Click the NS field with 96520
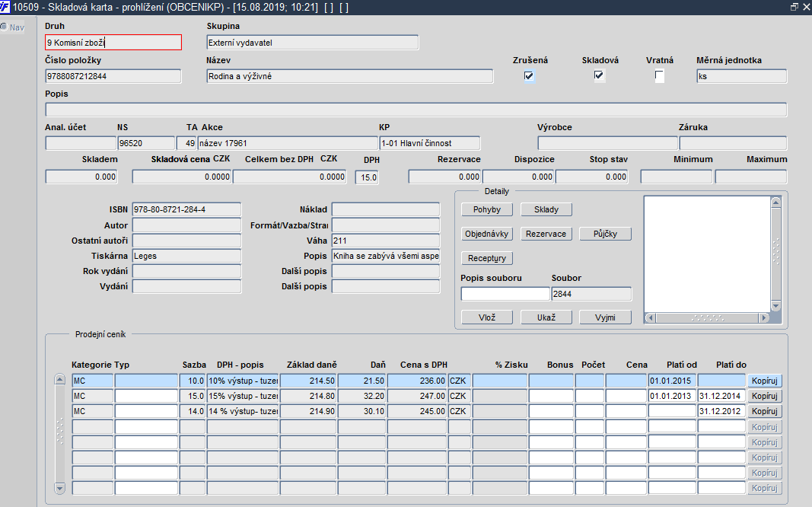 tap(146, 143)
